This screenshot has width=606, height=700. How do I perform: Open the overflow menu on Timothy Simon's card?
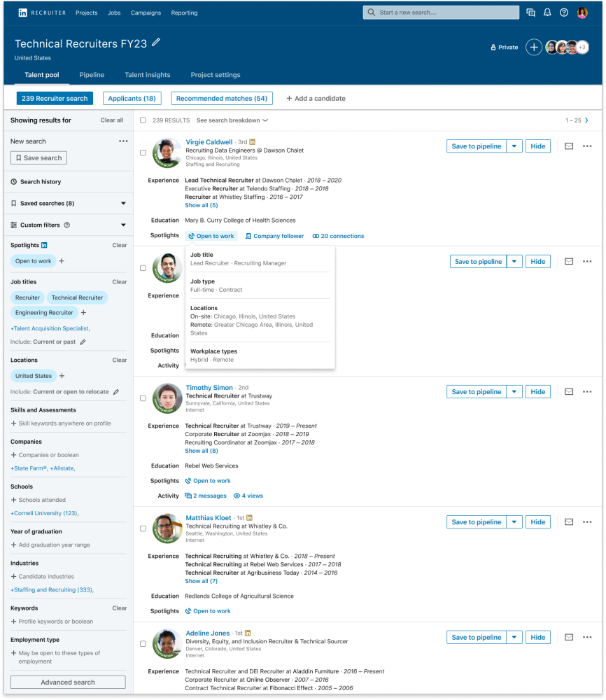point(586,391)
